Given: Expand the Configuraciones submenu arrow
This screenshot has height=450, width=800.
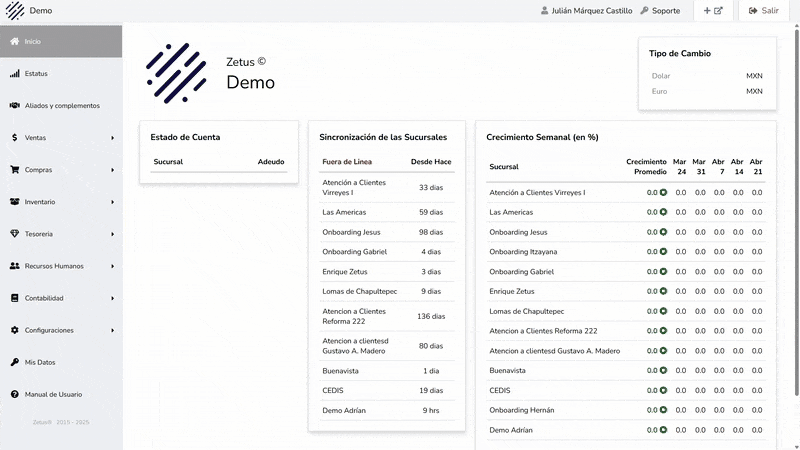Looking at the screenshot, I should click(x=112, y=331).
